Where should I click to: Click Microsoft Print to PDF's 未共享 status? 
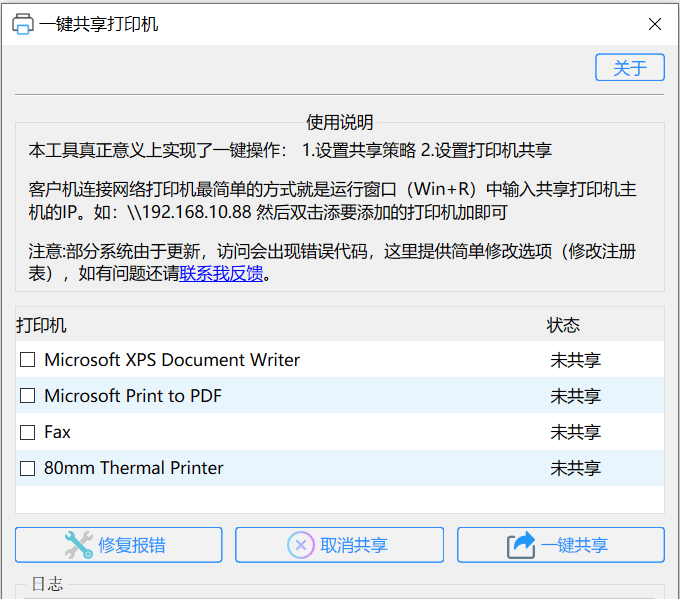[575, 396]
